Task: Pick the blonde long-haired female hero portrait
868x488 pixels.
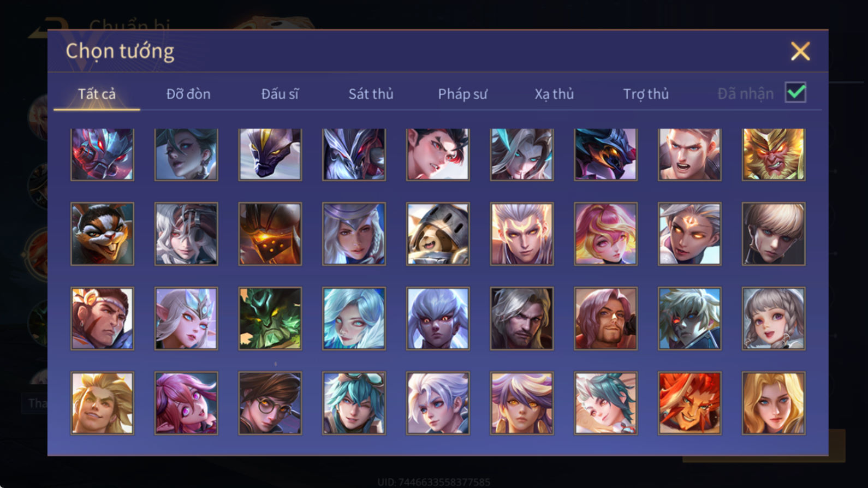Action: (773, 403)
